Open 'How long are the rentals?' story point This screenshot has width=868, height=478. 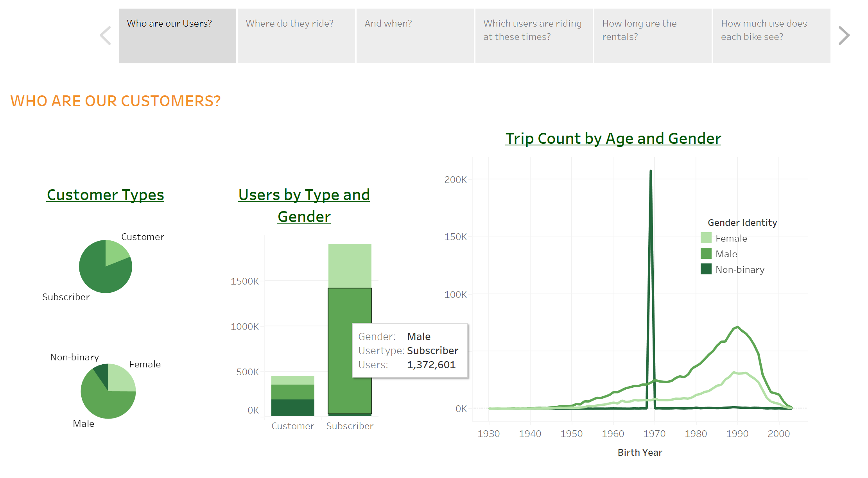point(652,35)
